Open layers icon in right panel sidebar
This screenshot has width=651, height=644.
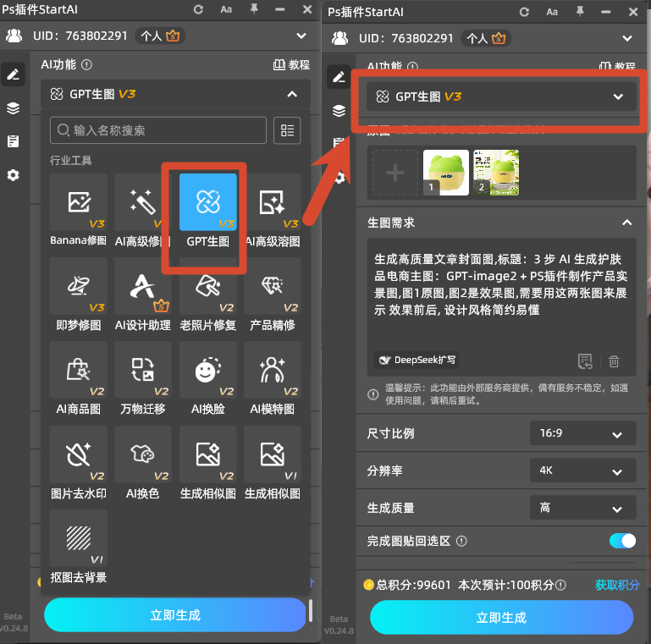(x=339, y=110)
